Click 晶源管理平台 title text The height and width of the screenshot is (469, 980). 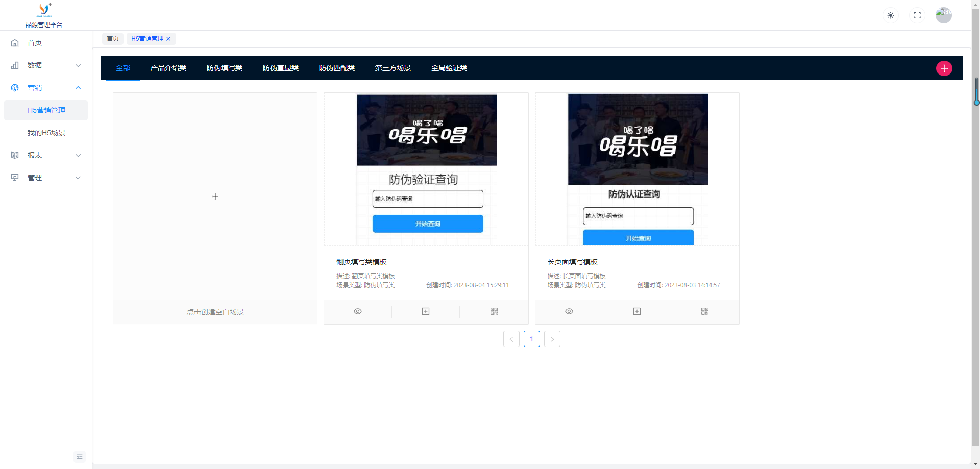pos(44,24)
